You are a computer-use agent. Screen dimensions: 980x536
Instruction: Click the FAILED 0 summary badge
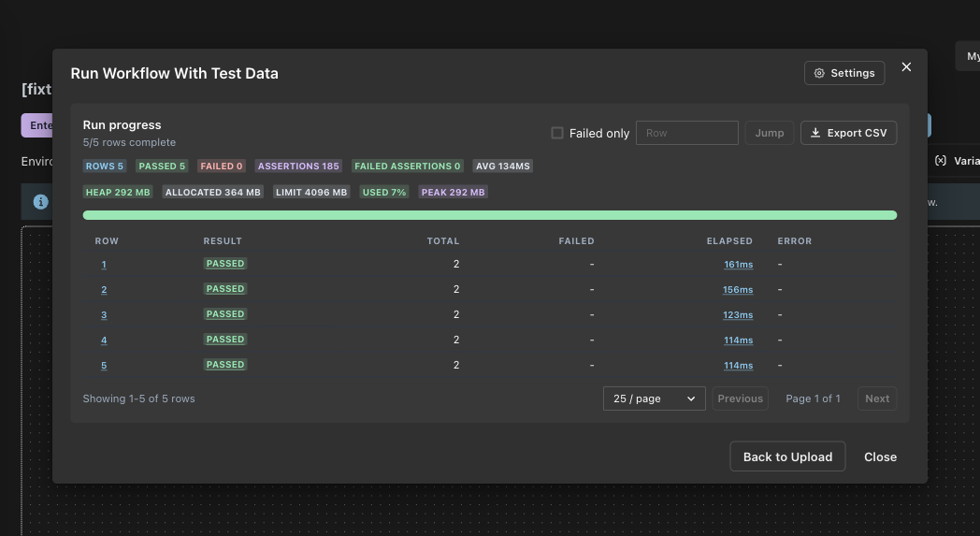pyautogui.click(x=222, y=166)
